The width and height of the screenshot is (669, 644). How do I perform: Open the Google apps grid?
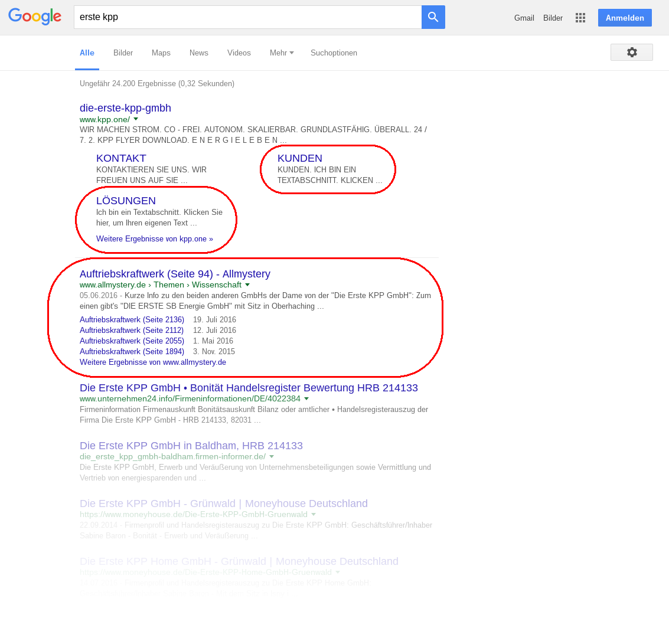pyautogui.click(x=580, y=18)
